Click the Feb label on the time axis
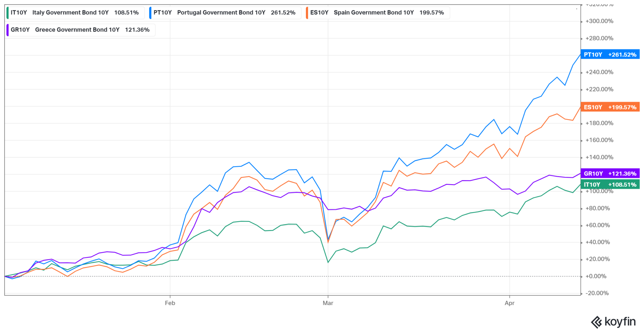The image size is (644, 333). tap(170, 303)
